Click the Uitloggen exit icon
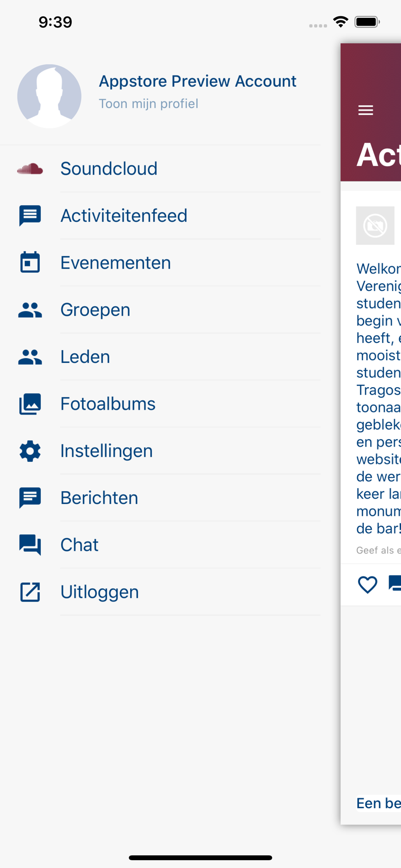Image resolution: width=401 pixels, height=868 pixels. click(30, 592)
